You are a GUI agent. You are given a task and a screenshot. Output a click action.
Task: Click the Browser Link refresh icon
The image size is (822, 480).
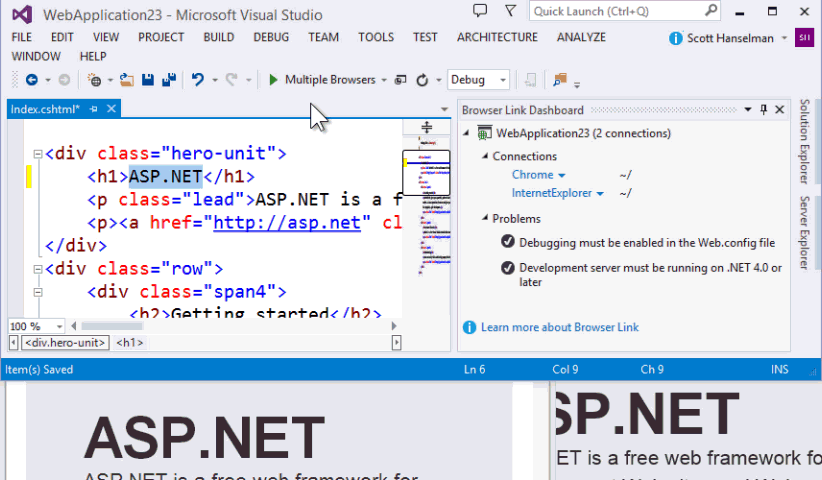coord(422,80)
